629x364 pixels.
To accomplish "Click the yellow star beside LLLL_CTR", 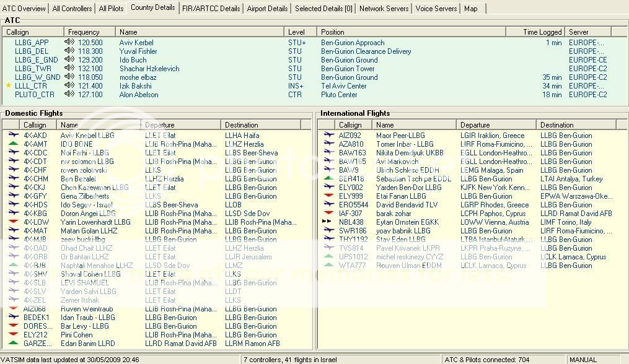I will [x=8, y=86].
